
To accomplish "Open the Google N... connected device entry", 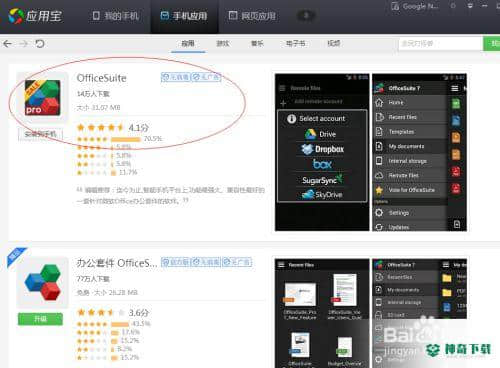I will click(x=415, y=6).
